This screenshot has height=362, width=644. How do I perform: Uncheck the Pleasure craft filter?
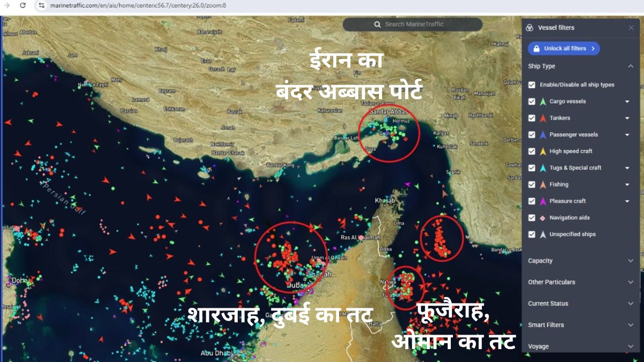pyautogui.click(x=532, y=201)
